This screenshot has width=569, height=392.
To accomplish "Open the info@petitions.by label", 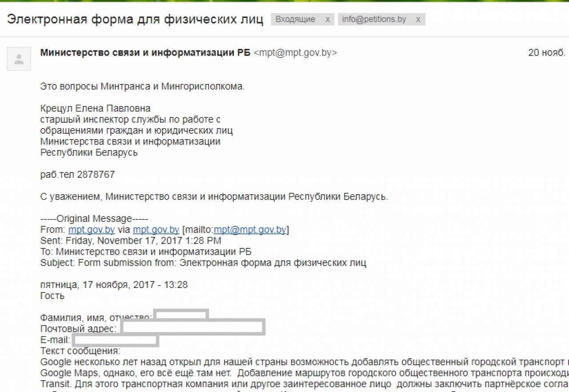I will click(374, 20).
